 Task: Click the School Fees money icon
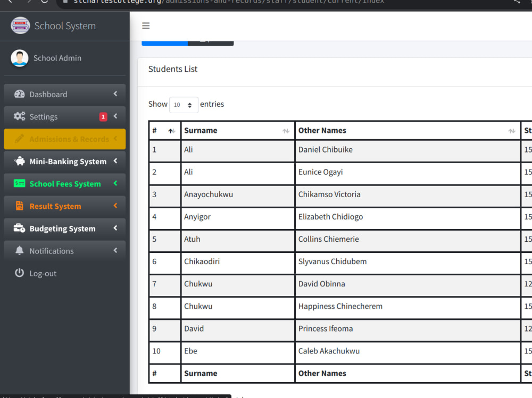pos(19,183)
